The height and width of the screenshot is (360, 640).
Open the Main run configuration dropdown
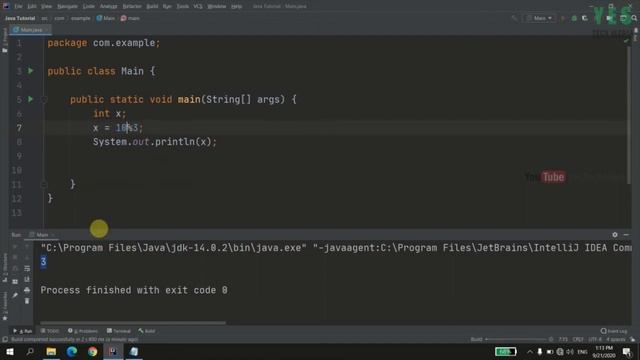(540, 18)
